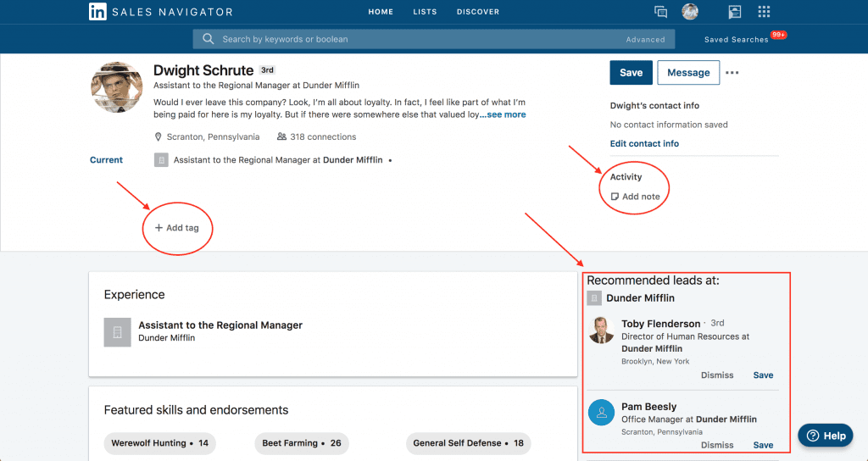This screenshot has height=461, width=868.
Task: Message Dwight Schrute
Action: tap(688, 73)
